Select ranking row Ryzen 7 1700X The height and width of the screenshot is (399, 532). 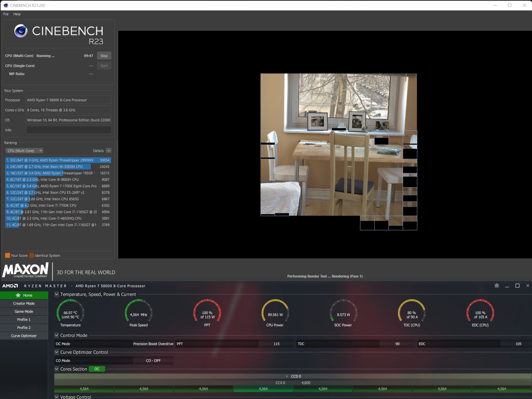click(x=58, y=186)
